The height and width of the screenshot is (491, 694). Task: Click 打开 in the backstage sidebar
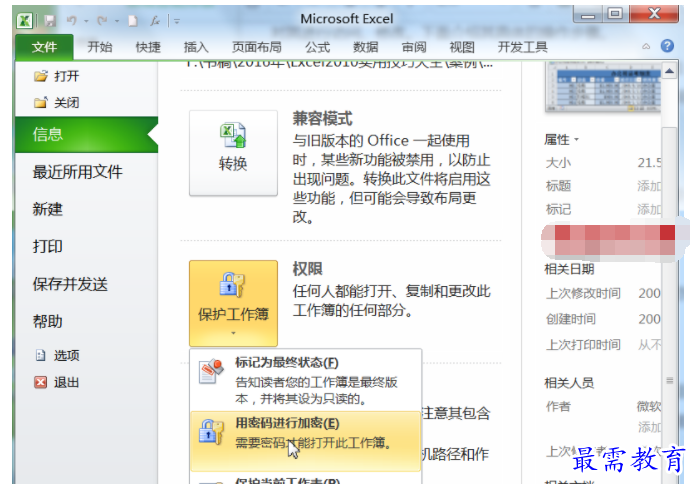57,76
